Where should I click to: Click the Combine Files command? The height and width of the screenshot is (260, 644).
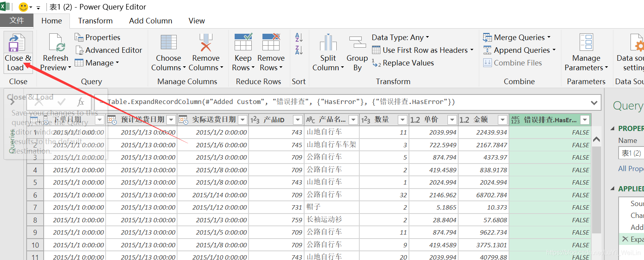[513, 63]
